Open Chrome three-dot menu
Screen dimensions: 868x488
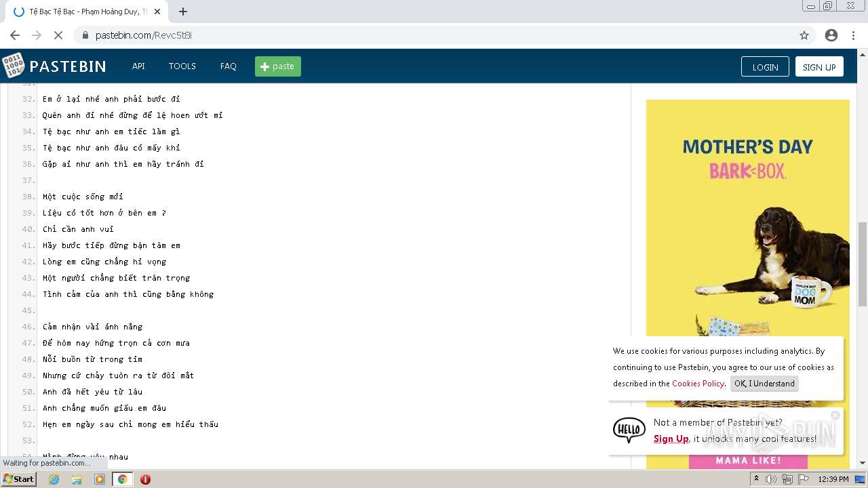[854, 35]
